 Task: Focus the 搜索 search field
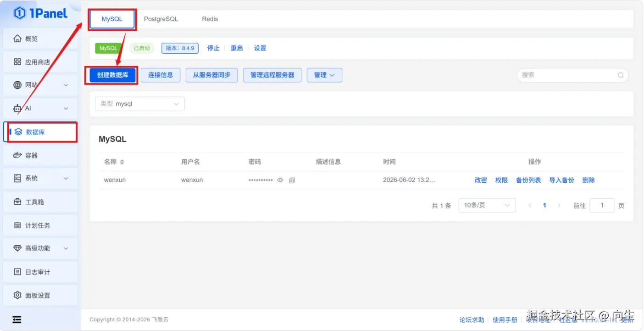pyautogui.click(x=572, y=75)
